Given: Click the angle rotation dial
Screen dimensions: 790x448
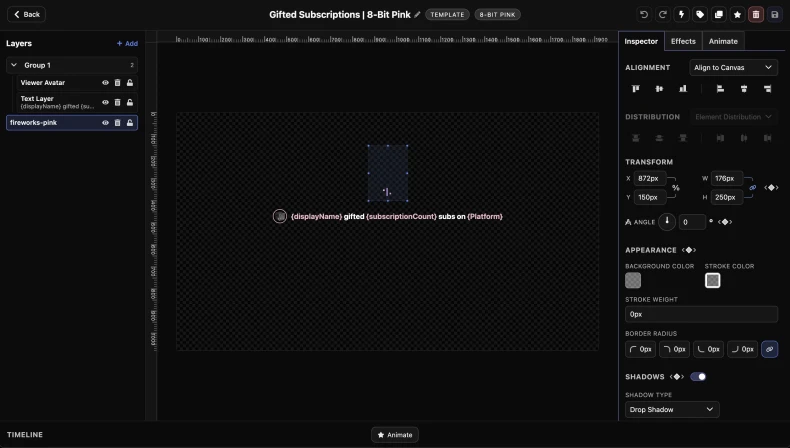Looking at the screenshot, I should [x=667, y=222].
